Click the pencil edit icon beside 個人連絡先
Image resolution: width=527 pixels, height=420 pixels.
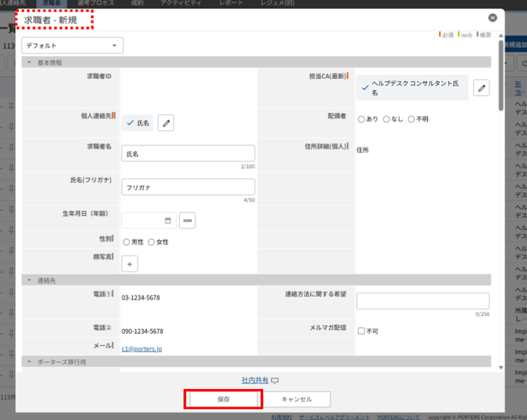(166, 123)
